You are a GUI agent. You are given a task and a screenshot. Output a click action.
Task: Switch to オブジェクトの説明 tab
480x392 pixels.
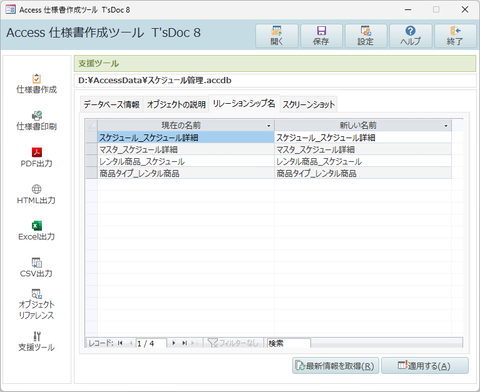pyautogui.click(x=176, y=105)
